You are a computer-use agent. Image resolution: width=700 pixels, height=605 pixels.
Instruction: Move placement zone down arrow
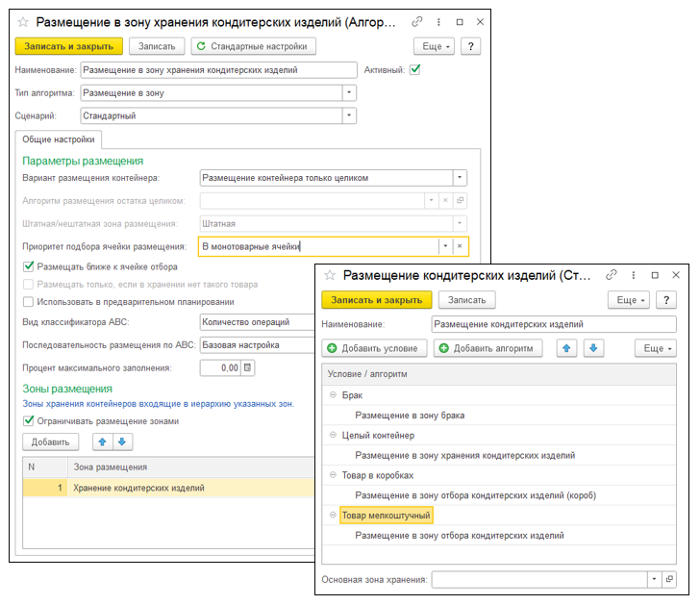tap(122, 442)
